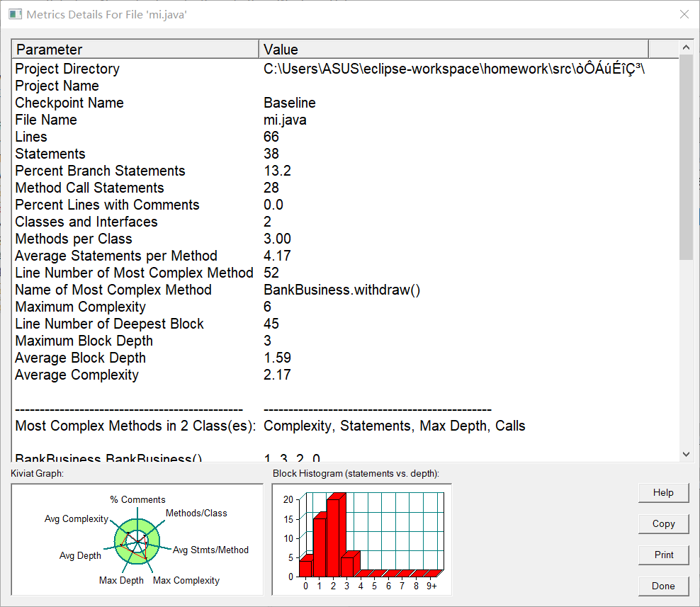Click the Block Histogram chart
Image resolution: width=700 pixels, height=607 pixels.
(x=362, y=540)
